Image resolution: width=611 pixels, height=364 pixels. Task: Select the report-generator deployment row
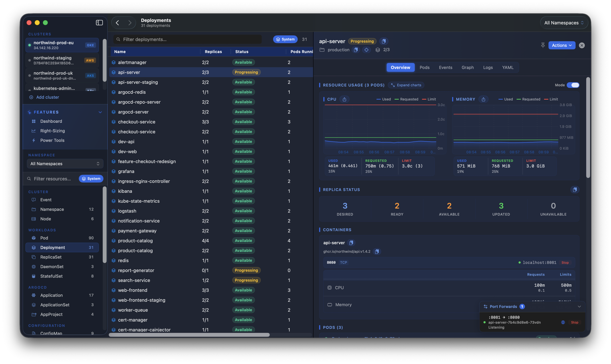tap(211, 270)
